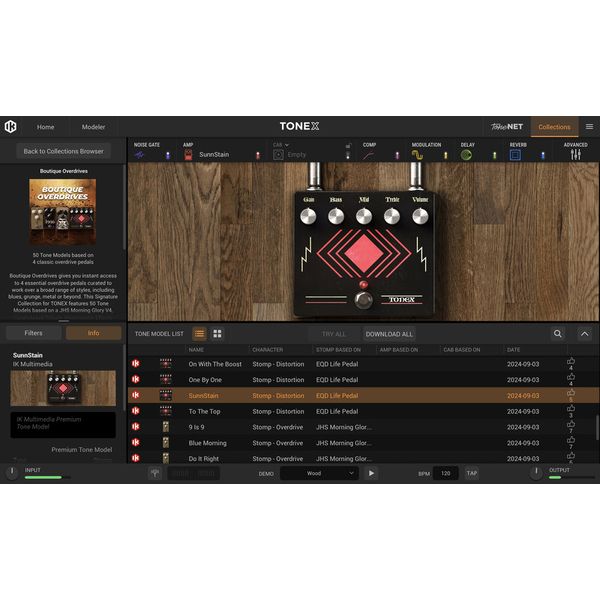
Task: Like the On With The Boost tone model
Action: (571, 363)
